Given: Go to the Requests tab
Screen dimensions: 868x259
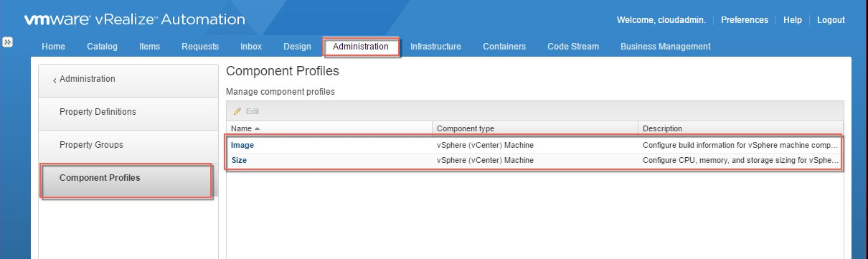Looking at the screenshot, I should 200,47.
